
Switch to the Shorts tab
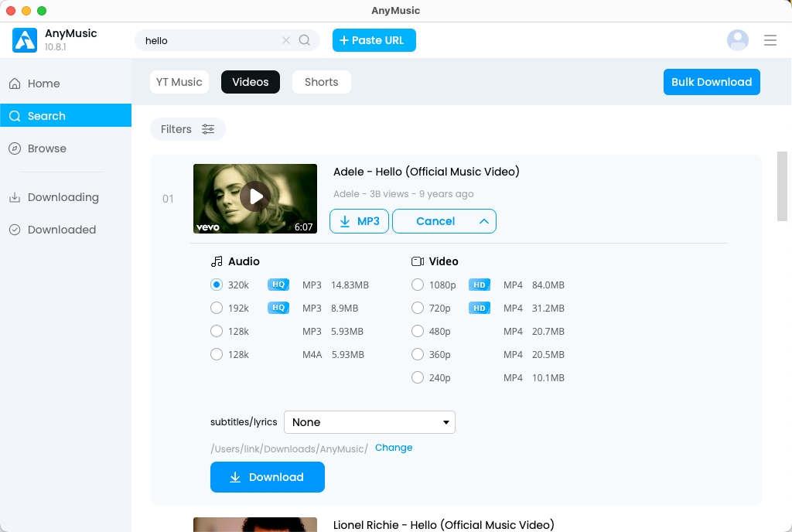321,82
